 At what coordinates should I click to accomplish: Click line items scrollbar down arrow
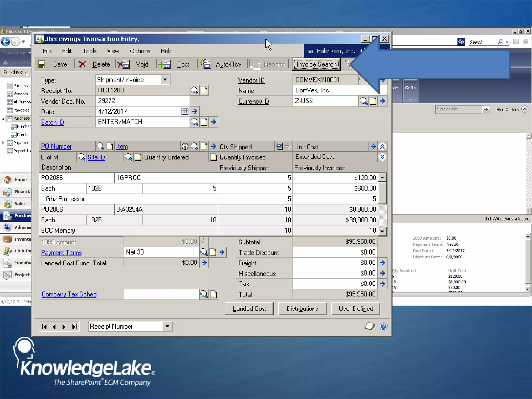382,231
